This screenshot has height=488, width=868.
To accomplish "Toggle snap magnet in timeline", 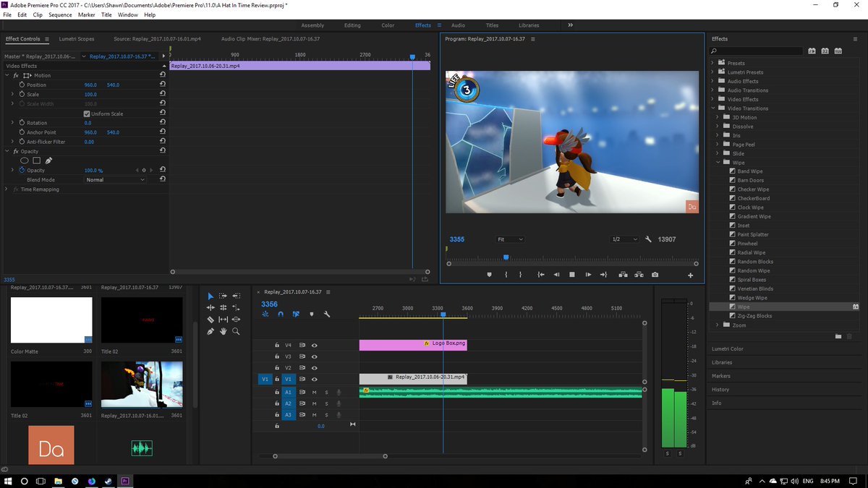I will click(x=281, y=314).
